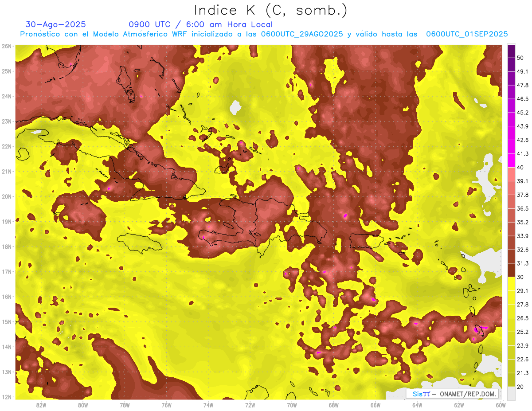Click the map title 'Indice K (C, somb.)'
The height and width of the screenshot is (411, 532).
[270, 10]
